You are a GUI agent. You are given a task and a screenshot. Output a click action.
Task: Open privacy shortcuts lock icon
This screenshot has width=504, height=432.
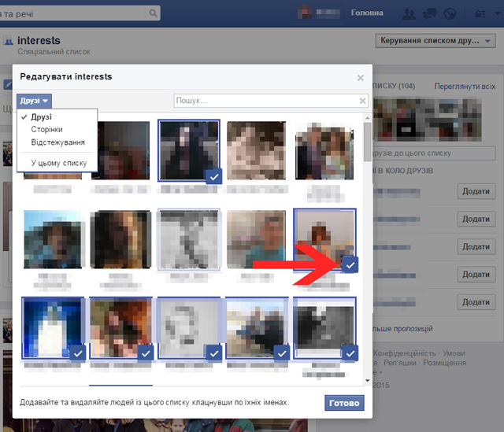476,13
